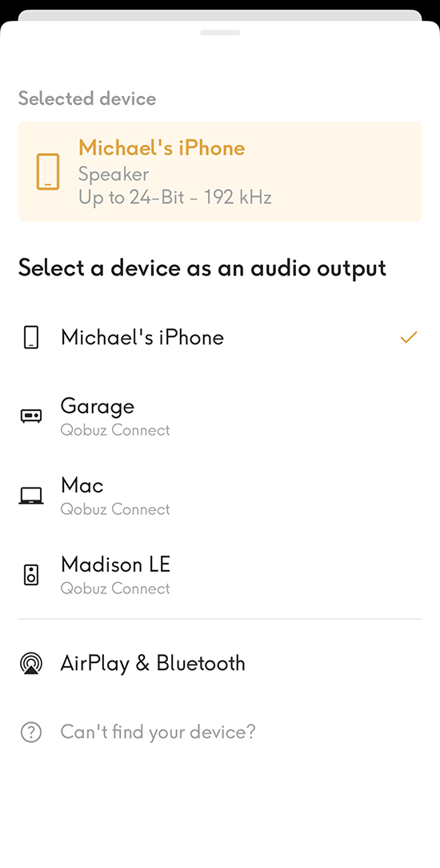Select Mac as audio output
This screenshot has height=868, width=440.
pyautogui.click(x=220, y=496)
